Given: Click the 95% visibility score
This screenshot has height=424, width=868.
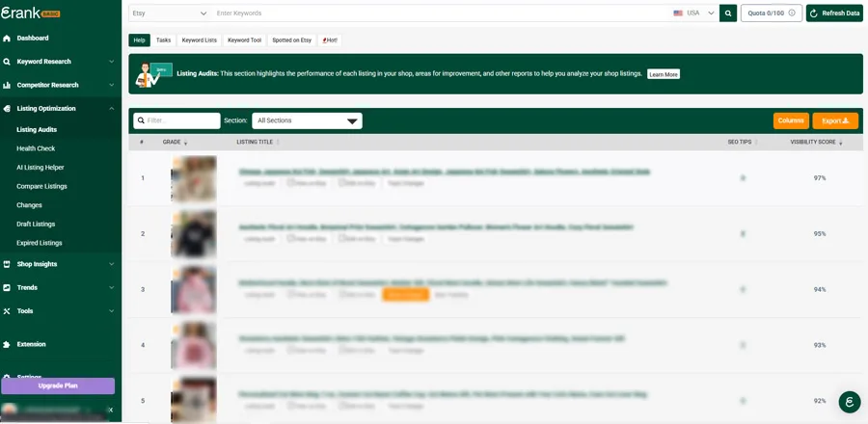Looking at the screenshot, I should coord(820,234).
